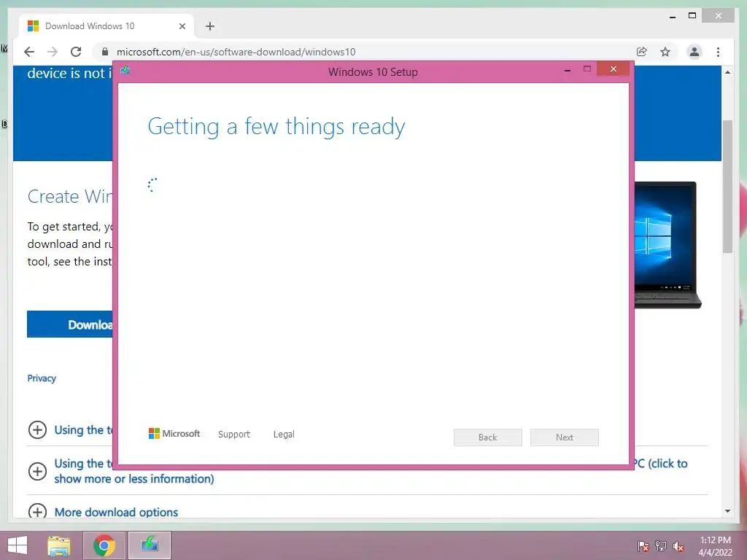Click the taskbar clock and date
The height and width of the screenshot is (560, 747).
pos(715,546)
